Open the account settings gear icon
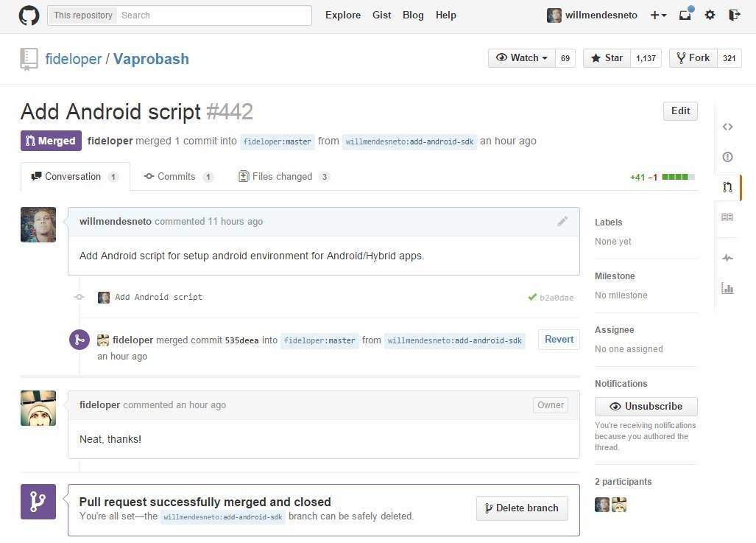This screenshot has height=543, width=756. pyautogui.click(x=710, y=15)
